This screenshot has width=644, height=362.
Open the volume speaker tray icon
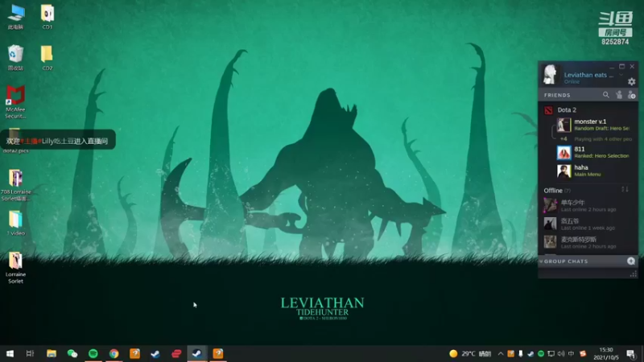click(x=561, y=353)
